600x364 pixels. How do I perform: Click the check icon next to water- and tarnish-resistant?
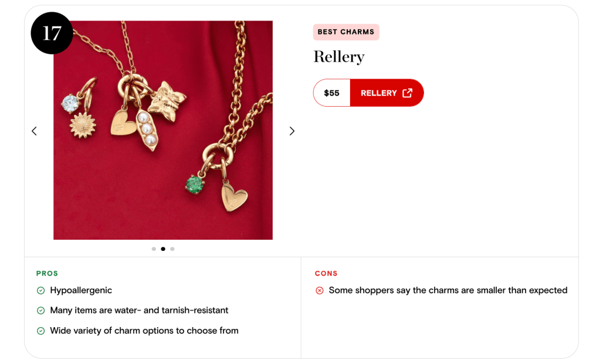(41, 311)
